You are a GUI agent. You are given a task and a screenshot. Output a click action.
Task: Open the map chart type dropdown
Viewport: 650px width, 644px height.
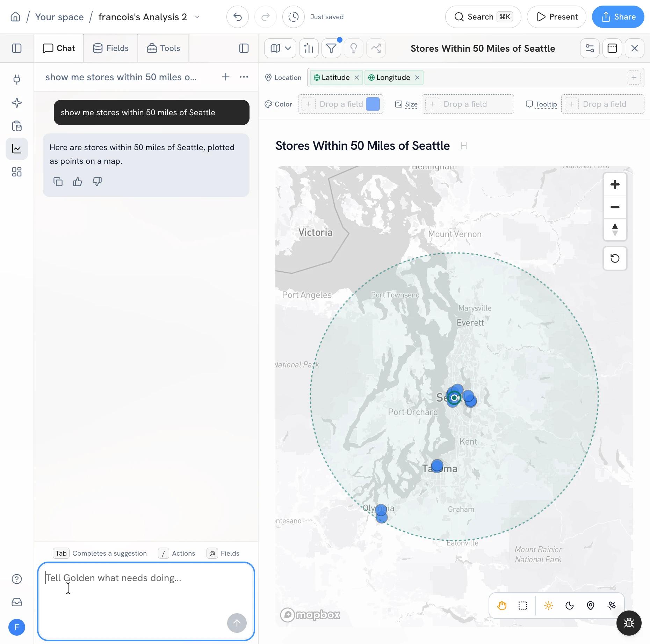point(280,48)
